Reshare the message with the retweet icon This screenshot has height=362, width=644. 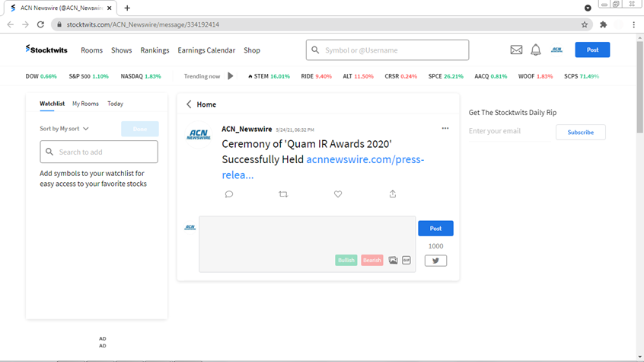pos(283,194)
